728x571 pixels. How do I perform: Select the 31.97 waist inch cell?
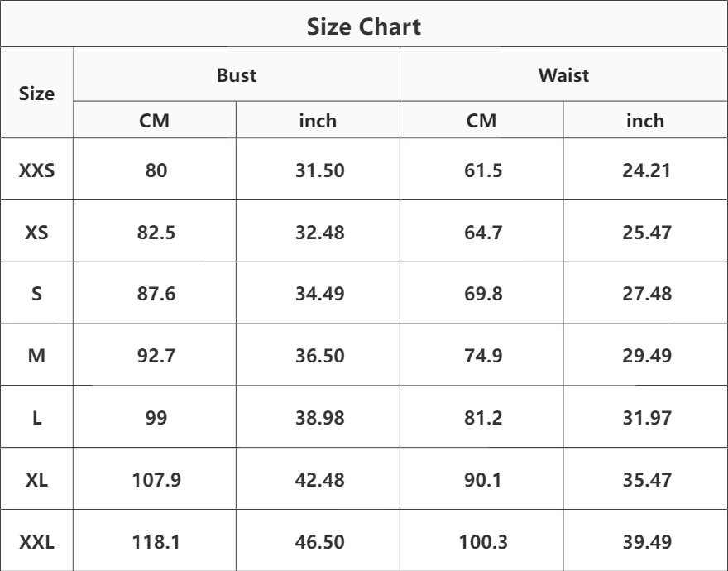(646, 418)
